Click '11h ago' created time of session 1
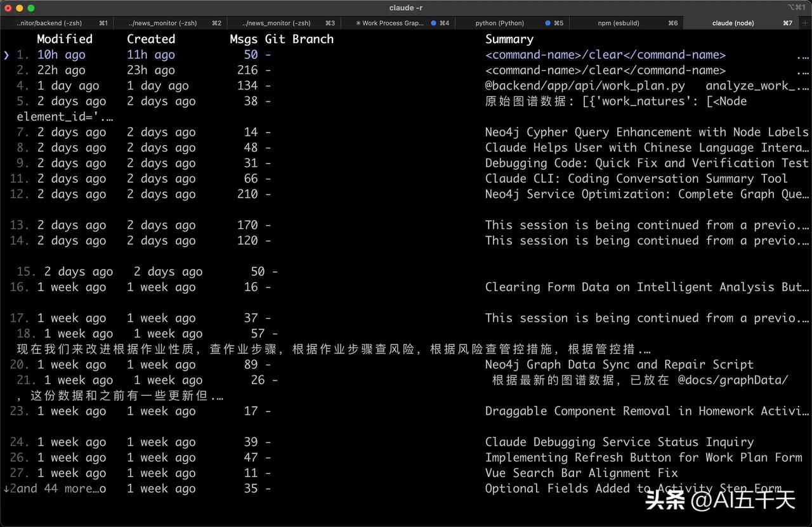 (151, 55)
